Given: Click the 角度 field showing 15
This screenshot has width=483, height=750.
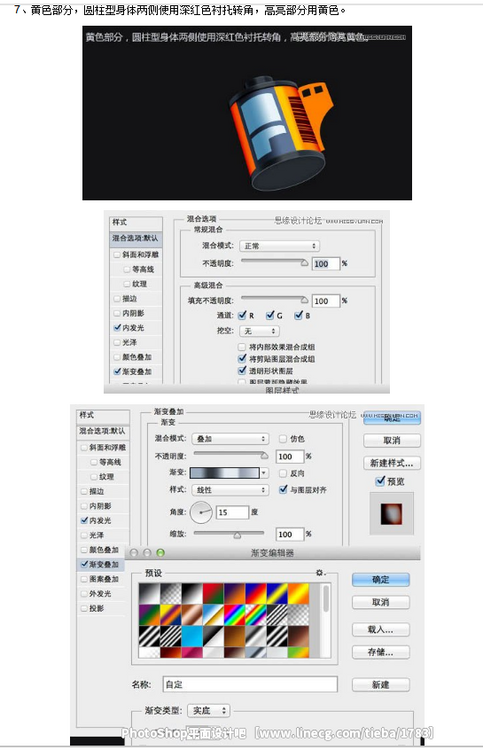Looking at the screenshot, I should pos(232,512).
